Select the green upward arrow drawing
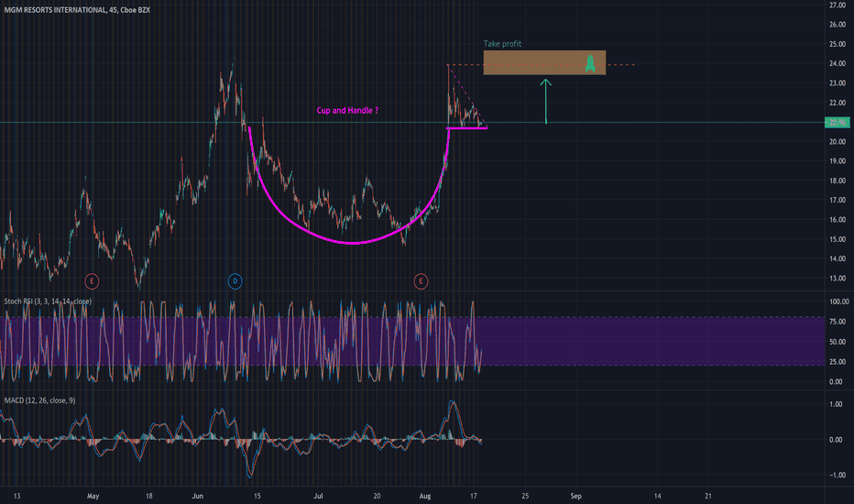 [x=546, y=102]
